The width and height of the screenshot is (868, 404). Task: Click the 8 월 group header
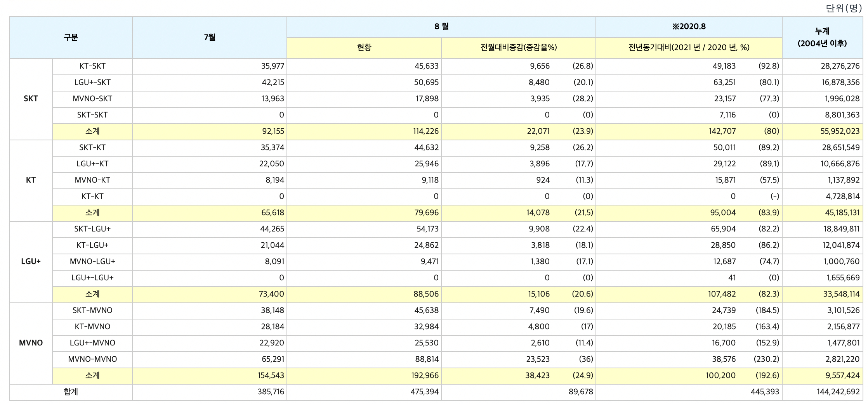[x=441, y=27]
